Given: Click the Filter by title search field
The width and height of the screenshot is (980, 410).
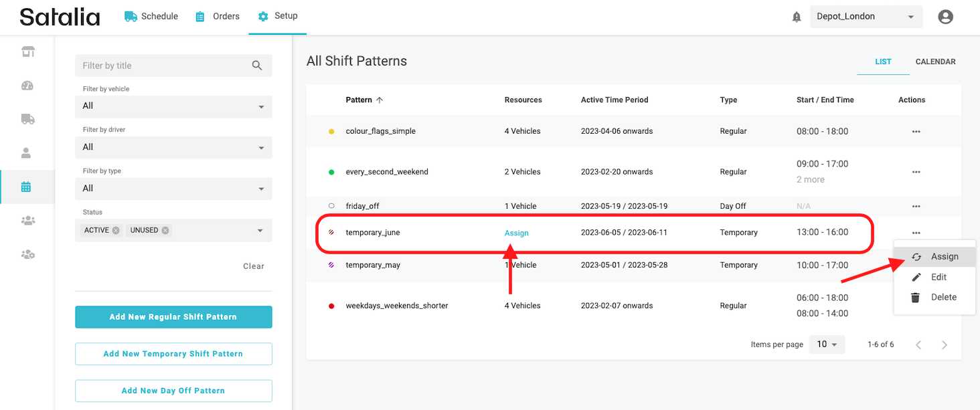Looking at the screenshot, I should (x=164, y=66).
